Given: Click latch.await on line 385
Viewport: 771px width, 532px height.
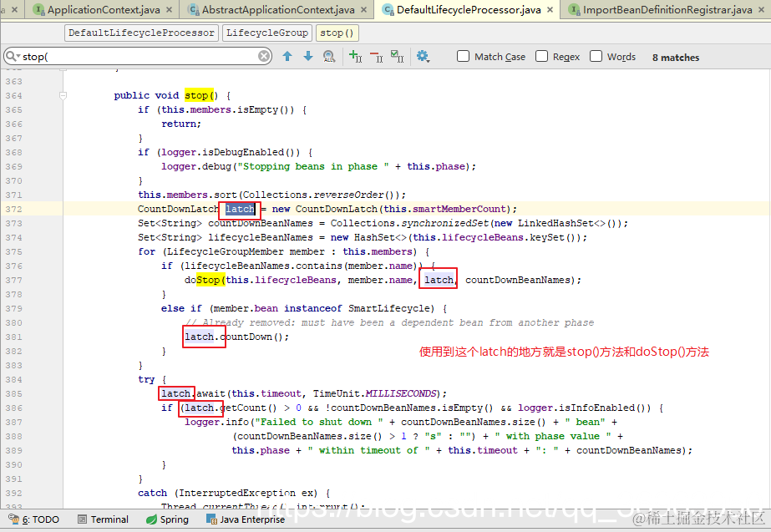Looking at the screenshot, I should (x=193, y=393).
